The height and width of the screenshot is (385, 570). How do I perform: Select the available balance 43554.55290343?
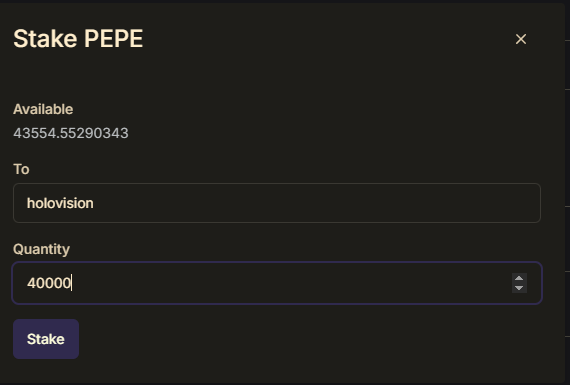point(71,133)
